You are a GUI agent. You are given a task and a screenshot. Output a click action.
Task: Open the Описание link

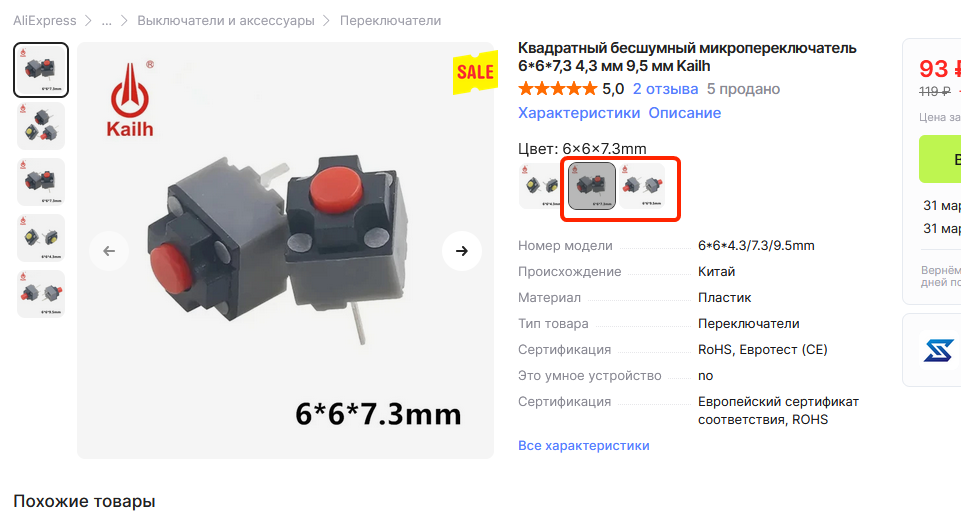coord(685,113)
